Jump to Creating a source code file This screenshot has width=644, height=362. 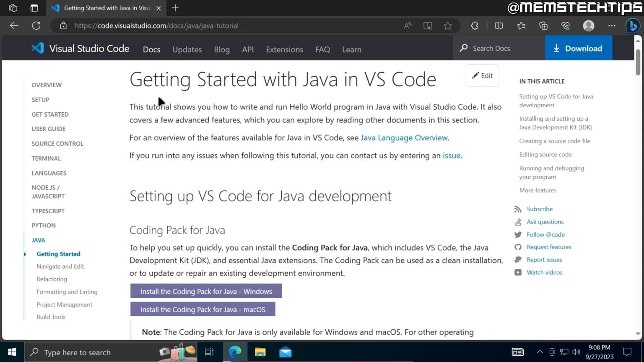coord(554,141)
